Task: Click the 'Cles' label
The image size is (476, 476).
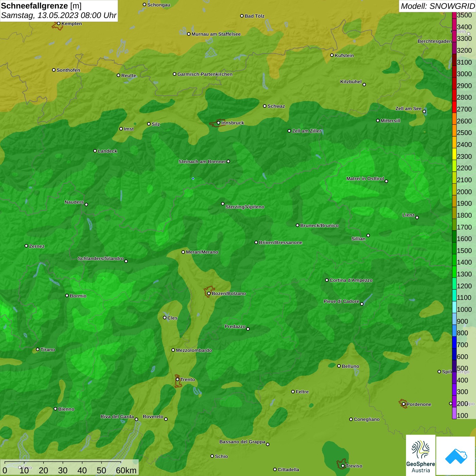Action: (x=173, y=318)
